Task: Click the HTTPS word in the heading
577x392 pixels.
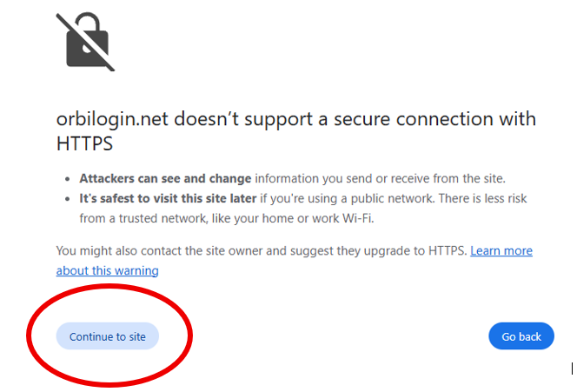Action: click(84, 143)
